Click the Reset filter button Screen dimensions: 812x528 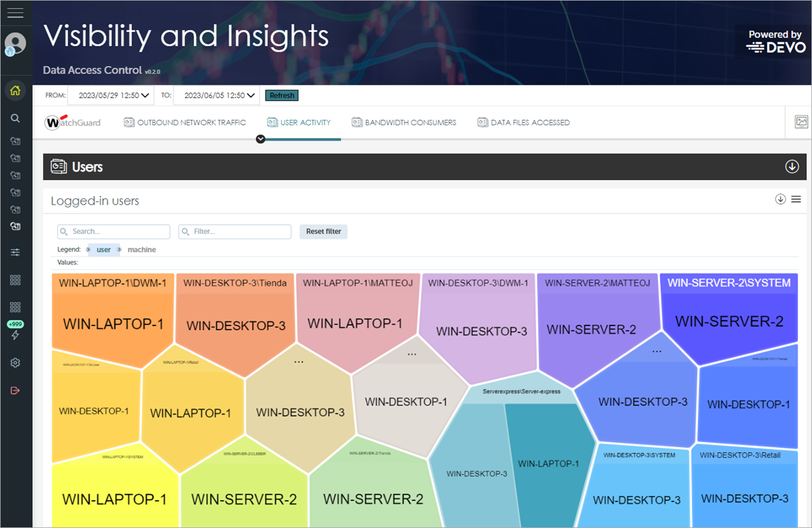(x=323, y=232)
